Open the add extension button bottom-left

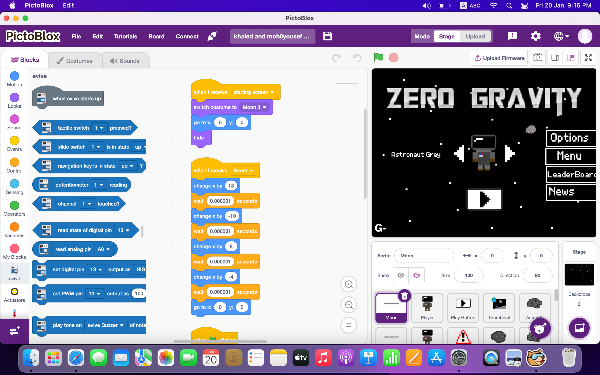14,331
